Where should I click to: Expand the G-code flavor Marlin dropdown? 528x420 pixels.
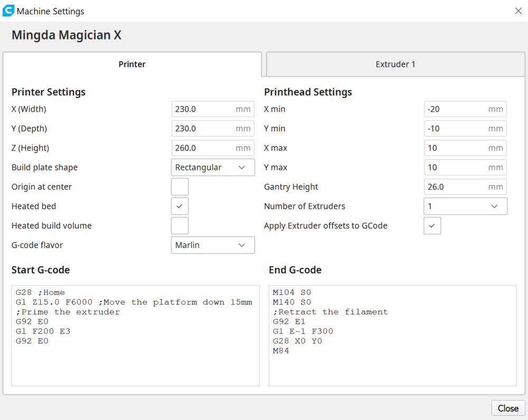[x=213, y=245]
